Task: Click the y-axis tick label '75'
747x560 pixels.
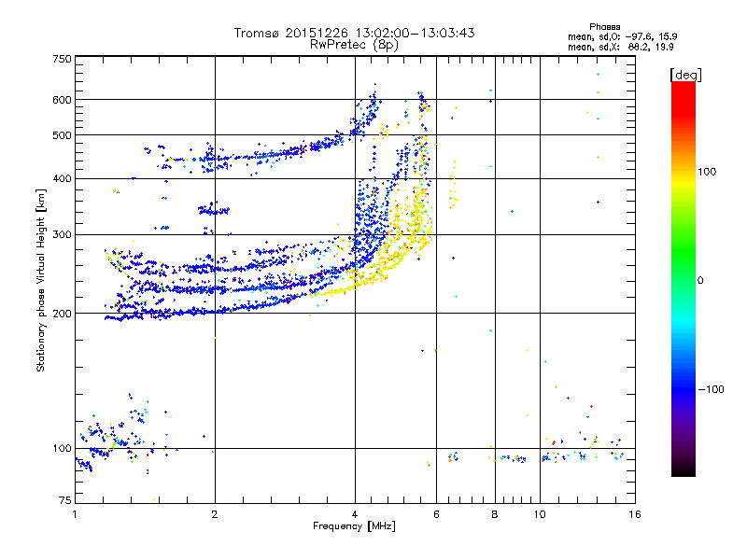Action: pos(64,500)
